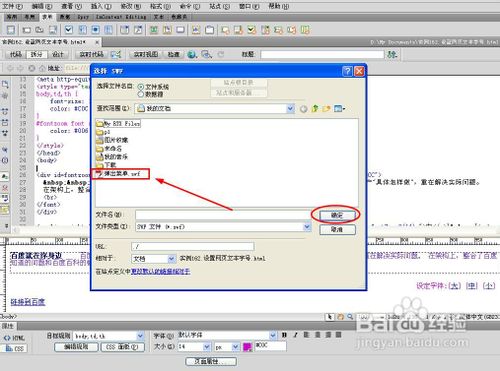Open the 插入 menu

tap(101, 6)
